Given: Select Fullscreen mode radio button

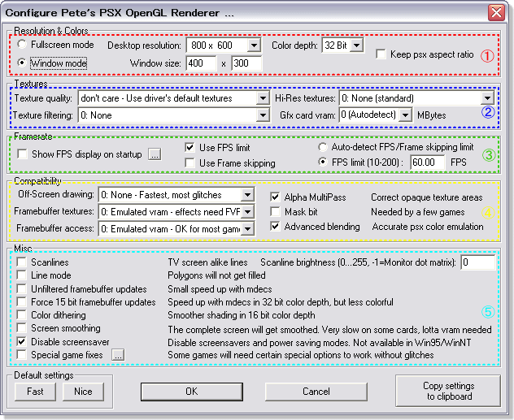Looking at the screenshot, I should click(x=22, y=44).
